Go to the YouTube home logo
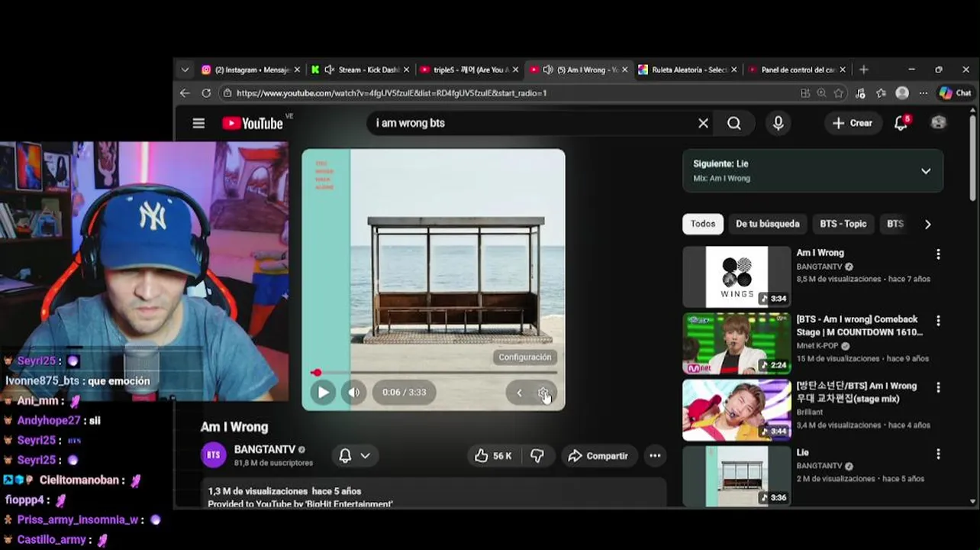The height and width of the screenshot is (550, 980). (252, 123)
